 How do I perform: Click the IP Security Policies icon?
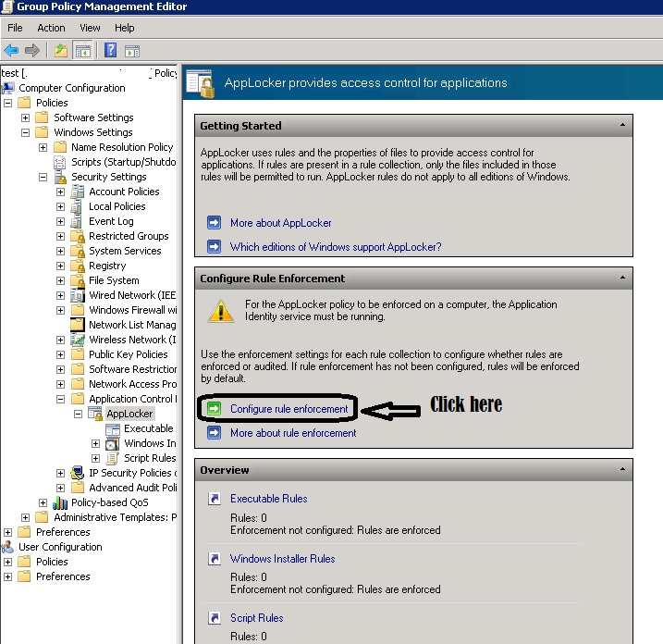point(78,473)
